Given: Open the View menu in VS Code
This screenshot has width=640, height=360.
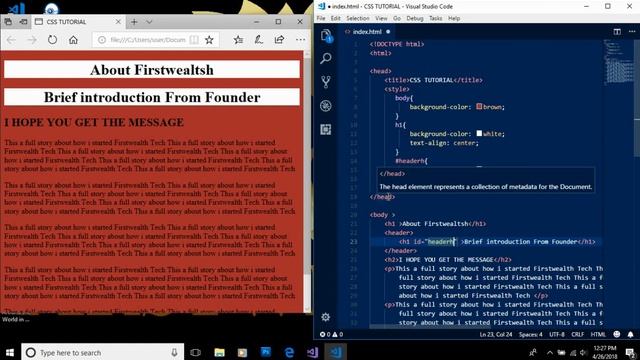Looking at the screenshot, I should point(381,18).
